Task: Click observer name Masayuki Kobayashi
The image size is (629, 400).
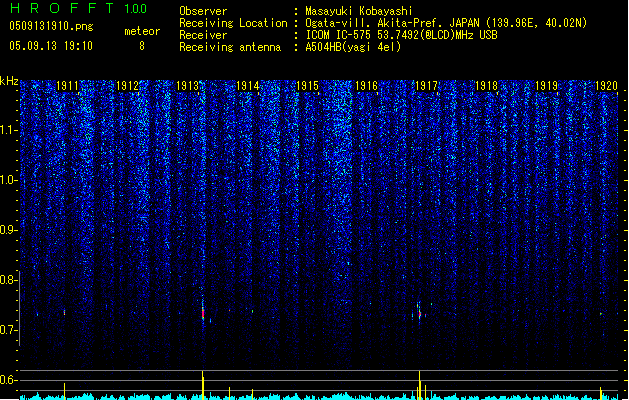Action: (359, 11)
